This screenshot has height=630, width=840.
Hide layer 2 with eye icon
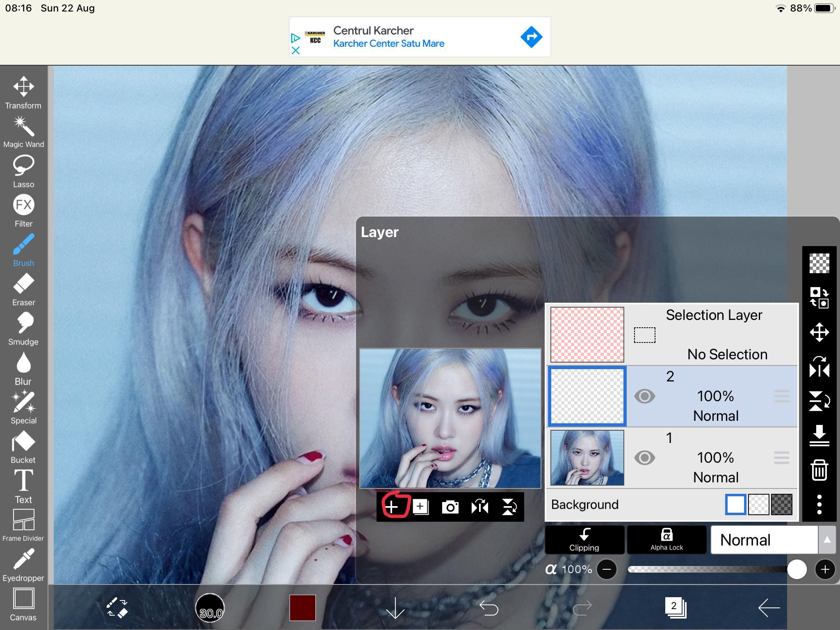[x=644, y=396]
